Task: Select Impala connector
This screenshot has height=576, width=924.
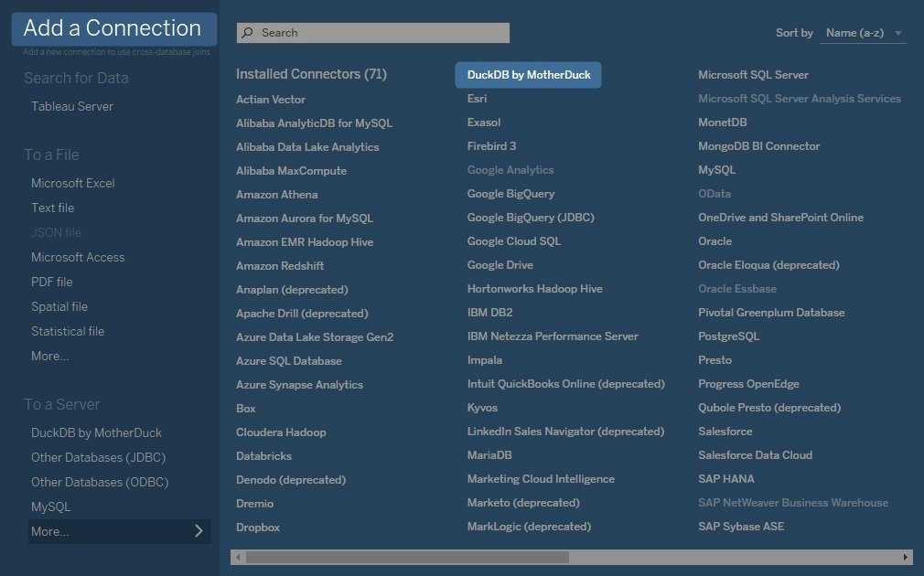Action: (484, 360)
